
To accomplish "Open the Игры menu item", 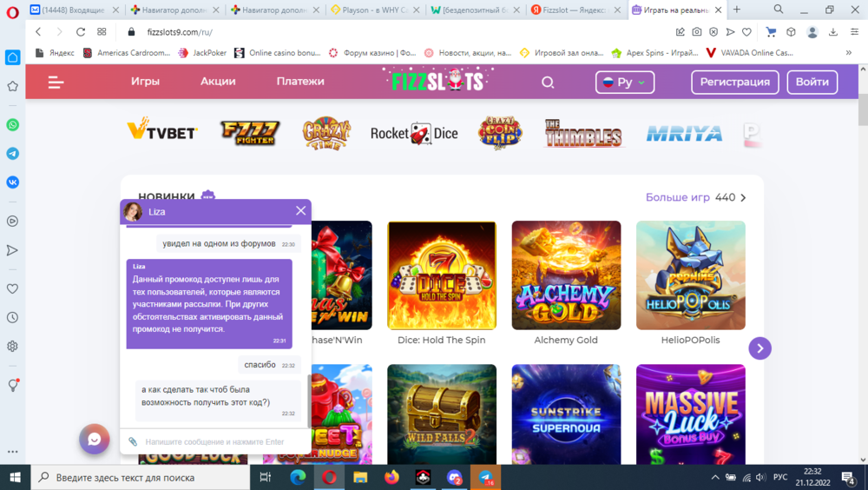I will pyautogui.click(x=145, y=82).
